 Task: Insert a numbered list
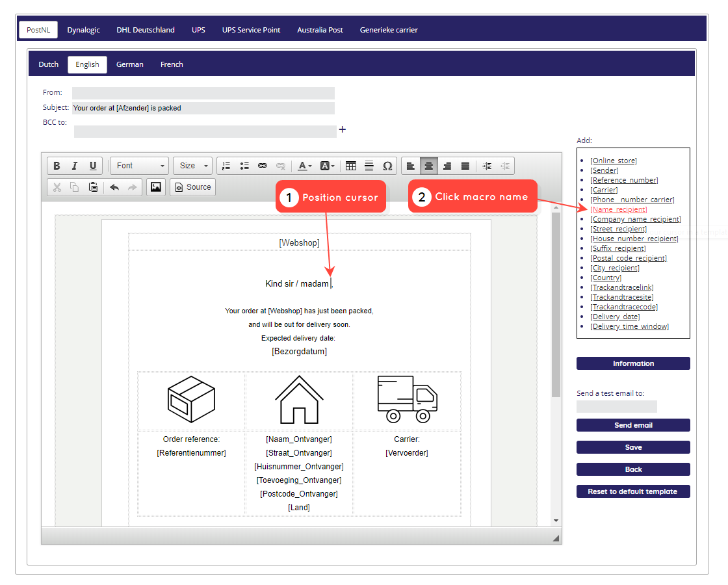226,166
